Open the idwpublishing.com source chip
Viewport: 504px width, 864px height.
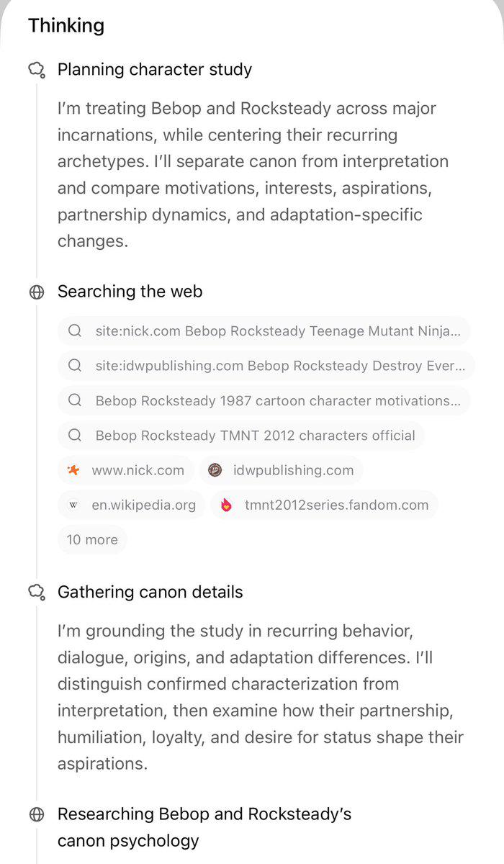point(282,470)
